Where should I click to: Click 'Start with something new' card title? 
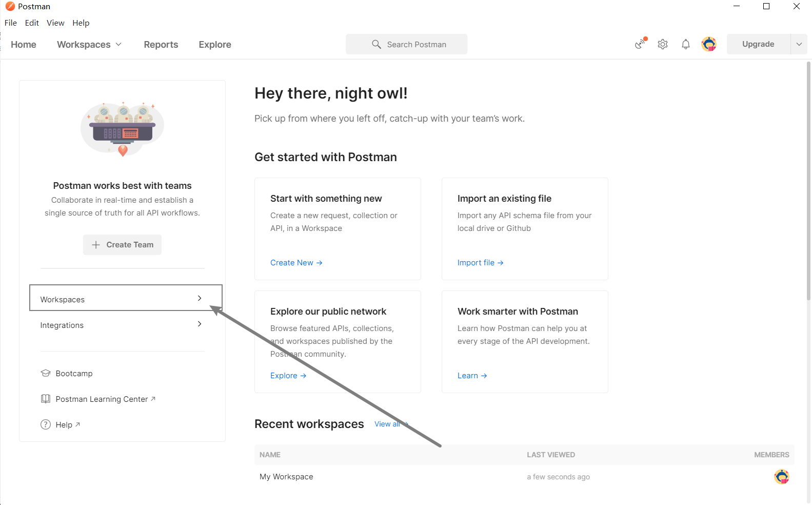(x=326, y=199)
